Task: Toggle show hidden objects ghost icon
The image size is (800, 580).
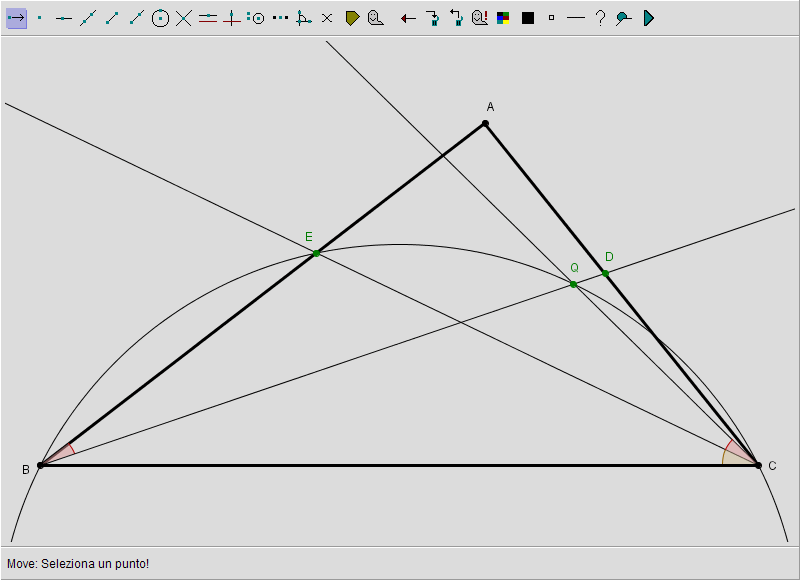Action: click(480, 18)
